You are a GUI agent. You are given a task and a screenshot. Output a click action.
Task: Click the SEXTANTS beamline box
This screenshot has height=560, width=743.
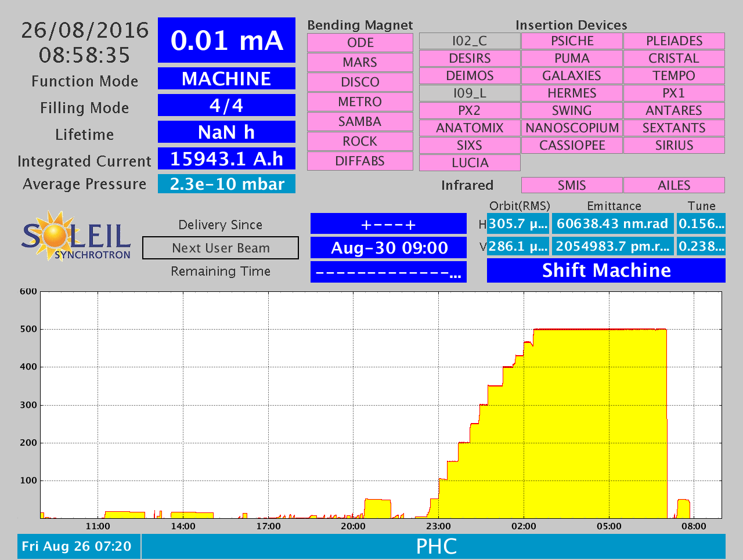click(x=674, y=128)
